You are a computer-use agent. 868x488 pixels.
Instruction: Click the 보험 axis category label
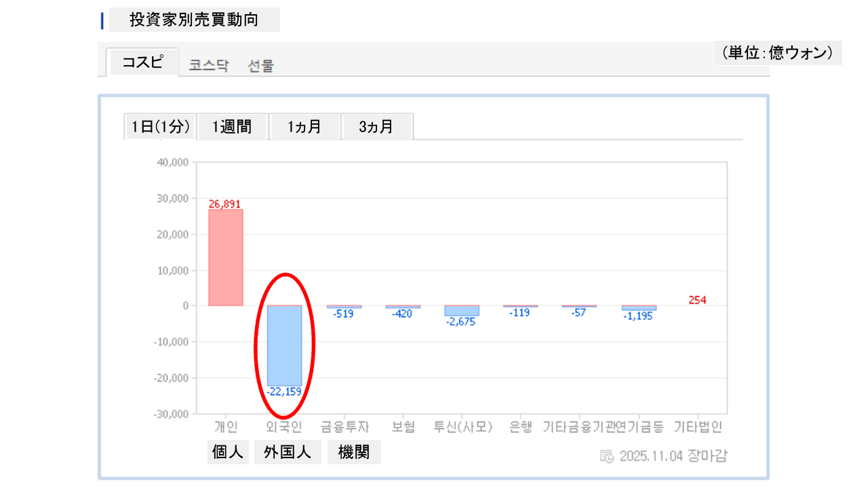[403, 428]
